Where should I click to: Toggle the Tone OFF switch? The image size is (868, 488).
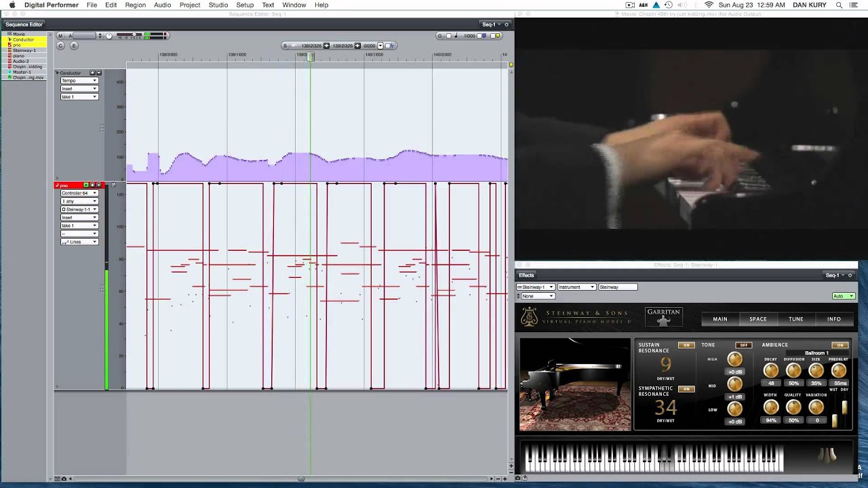[744, 345]
